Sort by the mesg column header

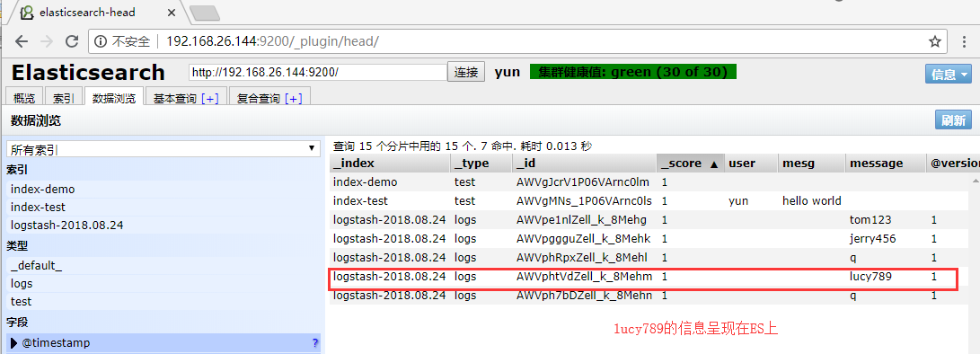pos(812,164)
